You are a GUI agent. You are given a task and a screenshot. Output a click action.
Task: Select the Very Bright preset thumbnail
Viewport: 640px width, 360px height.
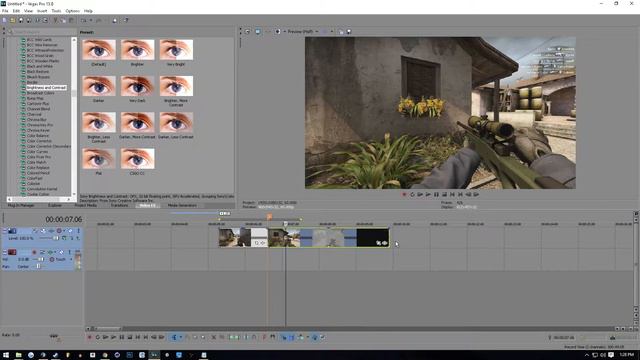[176, 50]
